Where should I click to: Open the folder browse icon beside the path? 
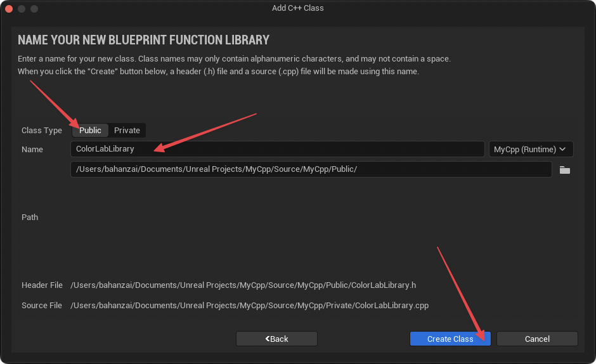(x=564, y=170)
